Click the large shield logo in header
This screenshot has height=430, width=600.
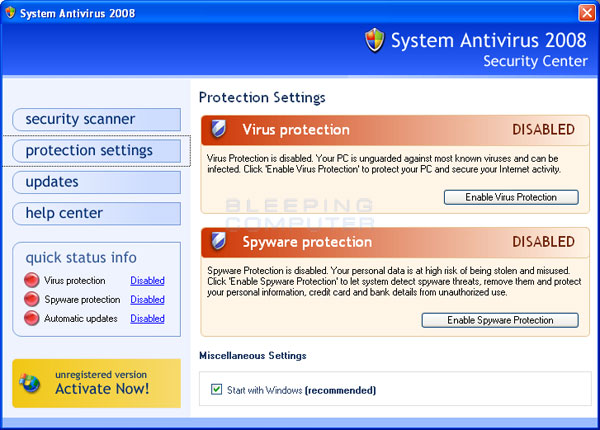click(x=374, y=41)
